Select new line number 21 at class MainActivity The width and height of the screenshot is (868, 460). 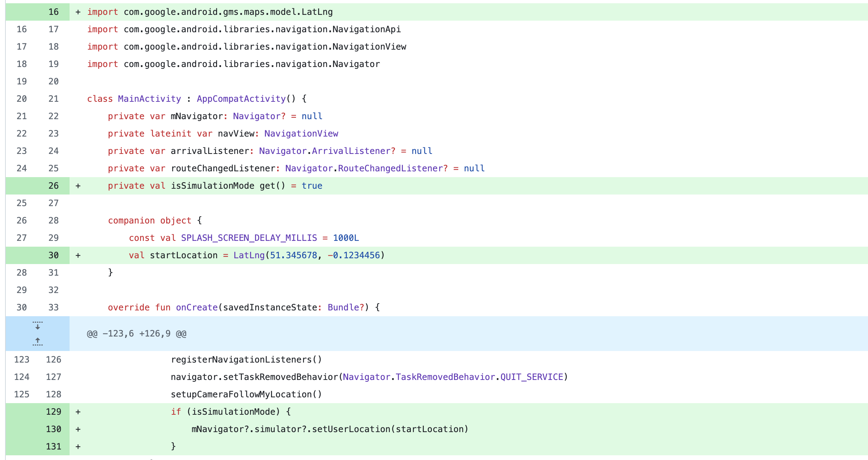[x=53, y=99]
